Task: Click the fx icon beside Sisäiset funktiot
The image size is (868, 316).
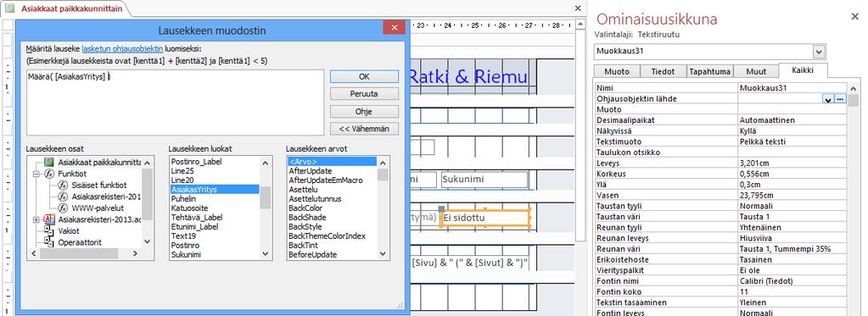Action: point(63,185)
